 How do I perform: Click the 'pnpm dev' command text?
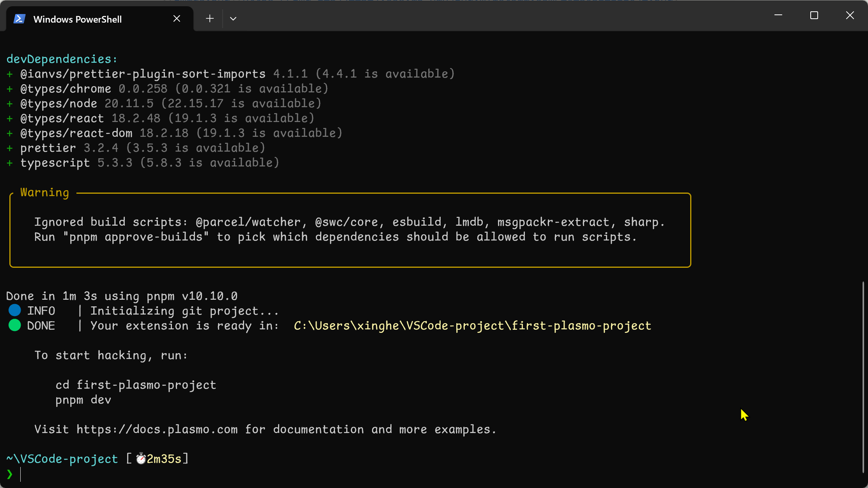click(83, 400)
